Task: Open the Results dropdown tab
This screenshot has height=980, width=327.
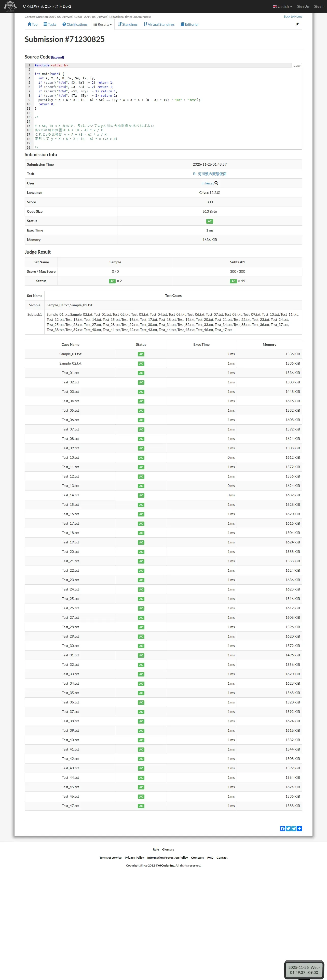Action: click(103, 24)
